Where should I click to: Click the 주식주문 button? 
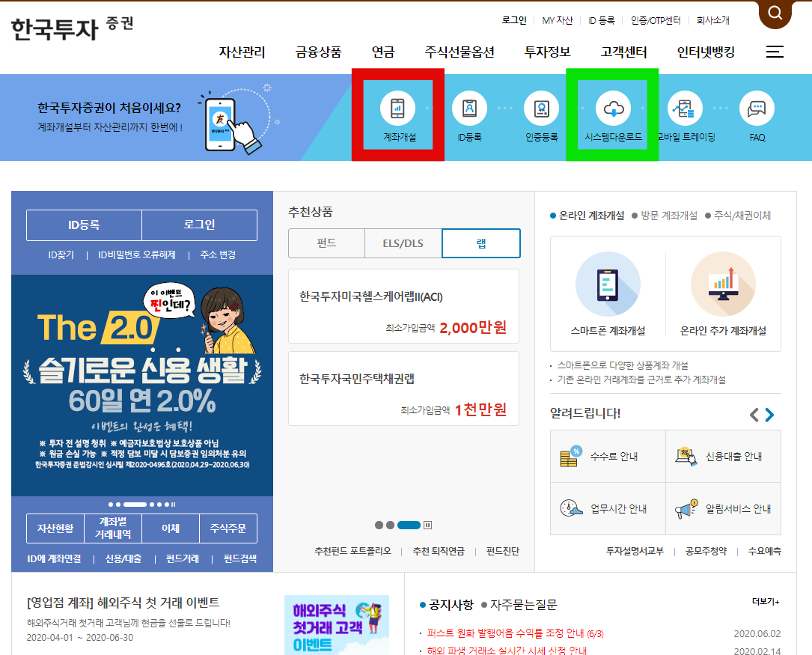coord(228,528)
